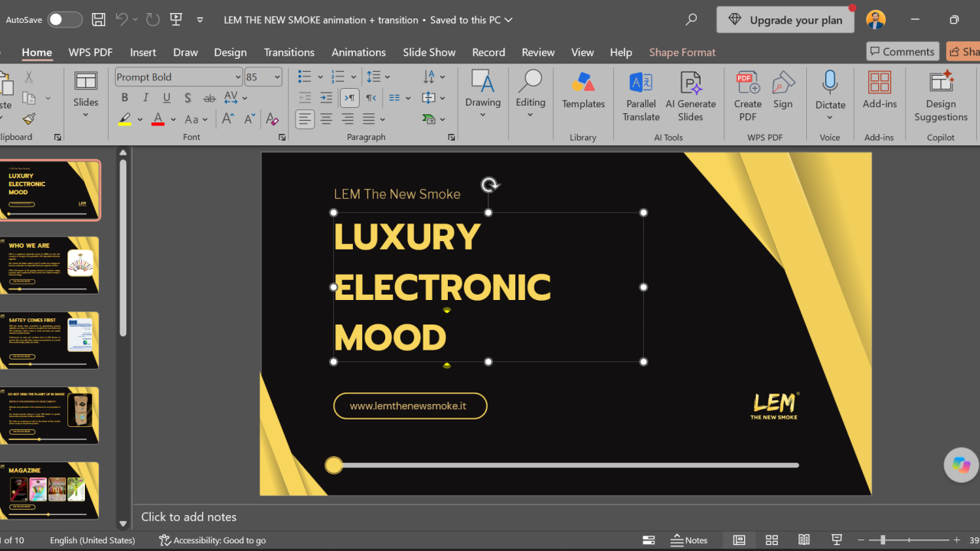Image resolution: width=980 pixels, height=551 pixels.
Task: Click the zoom slider in status bar
Action: click(909, 540)
